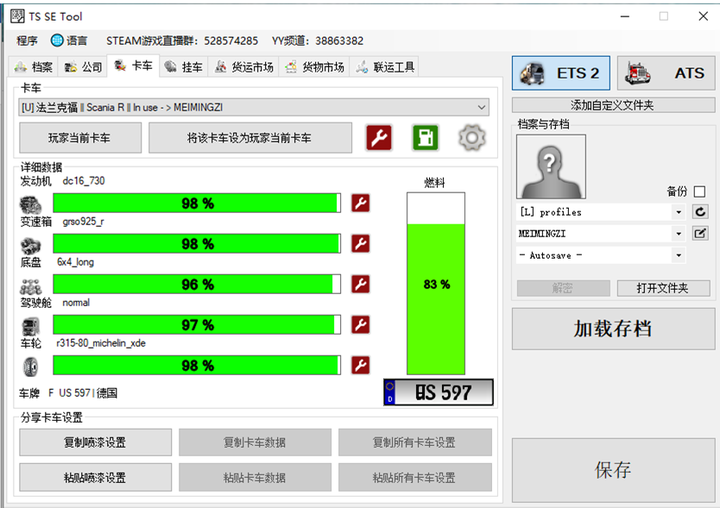This screenshot has height=508, width=720.
Task: Click the dc16_730 engine name text
Action: pos(84,181)
